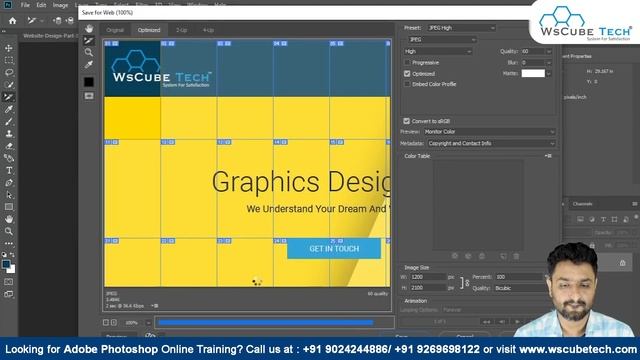This screenshot has width=640, height=360.
Task: Click the foreground color swatch
Action: (x=6, y=264)
